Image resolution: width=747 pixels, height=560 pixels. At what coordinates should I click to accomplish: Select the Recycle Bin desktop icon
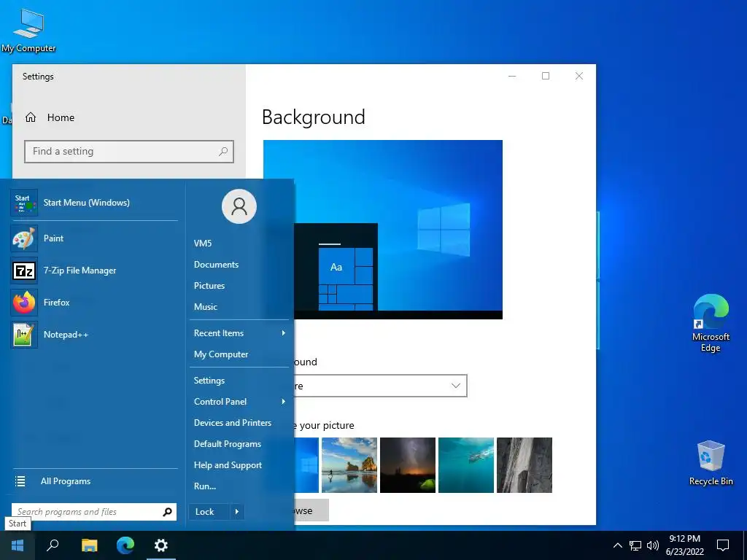click(x=711, y=463)
